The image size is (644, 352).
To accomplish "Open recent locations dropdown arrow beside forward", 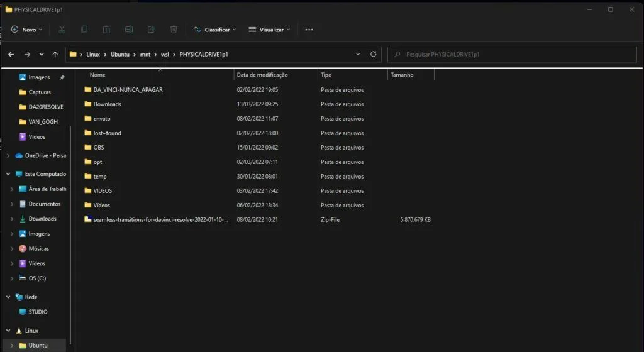I will [x=42, y=54].
